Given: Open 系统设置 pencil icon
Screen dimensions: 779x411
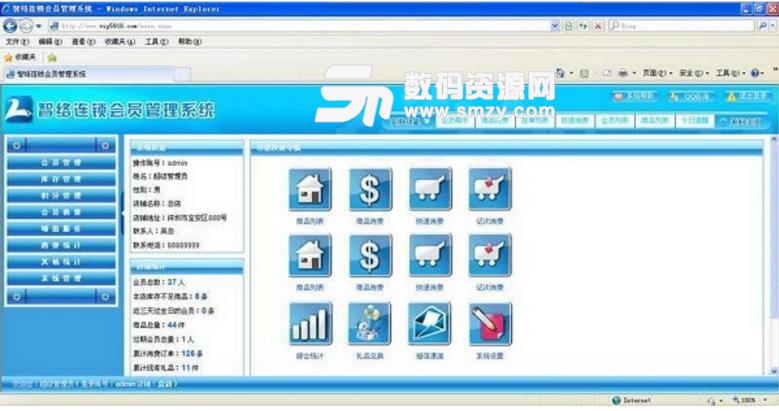Looking at the screenshot, I should [490, 324].
